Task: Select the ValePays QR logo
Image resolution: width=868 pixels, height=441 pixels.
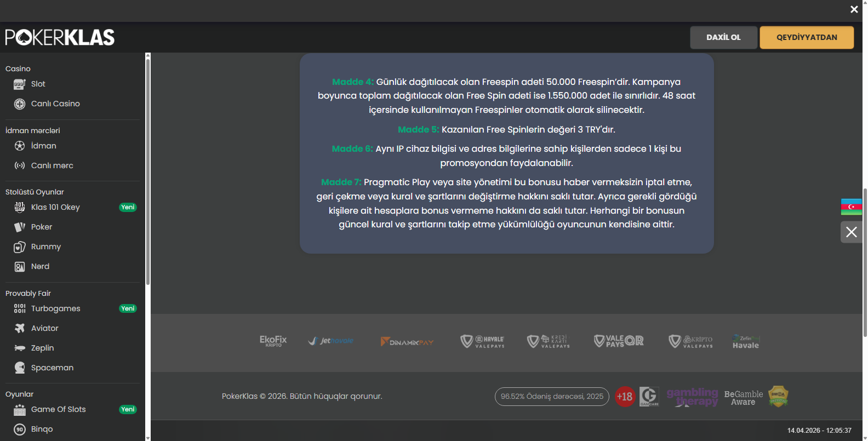Action: pyautogui.click(x=619, y=341)
